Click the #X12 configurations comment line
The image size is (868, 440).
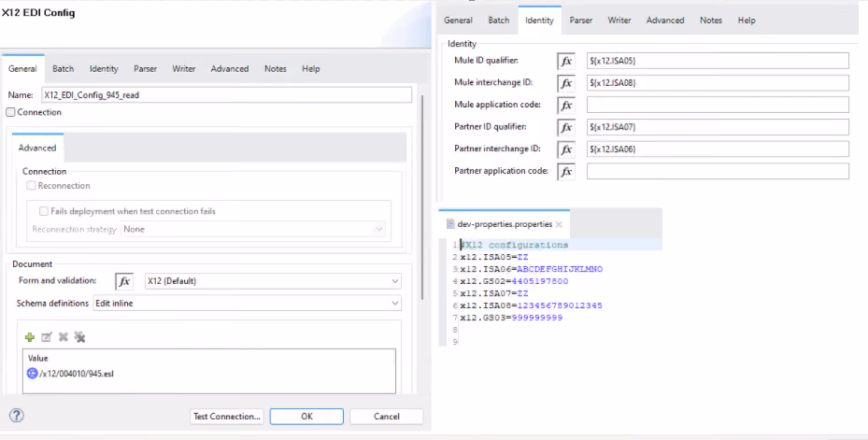click(514, 245)
